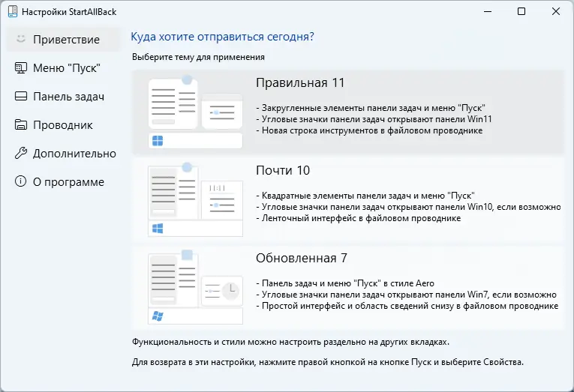This screenshot has height=392, width=574.
Task: Click text "Ленточный интерфейс в файловом проводнике"
Action: [x=361, y=218]
